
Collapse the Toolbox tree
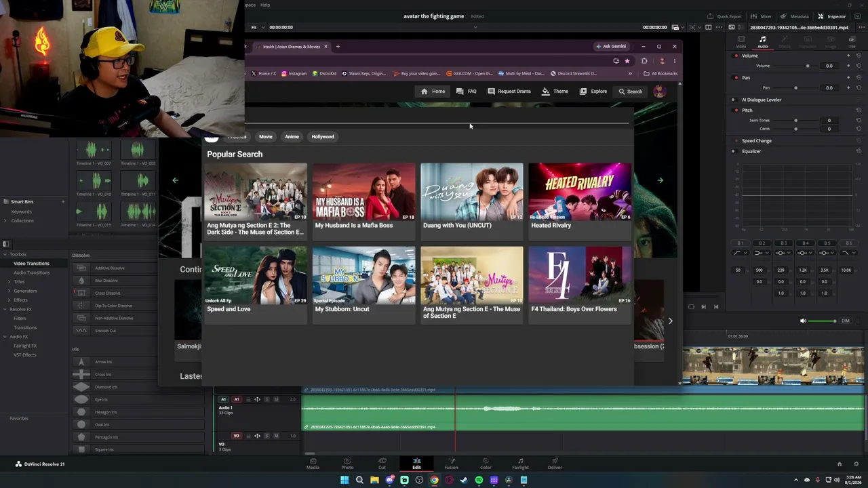pos(5,254)
